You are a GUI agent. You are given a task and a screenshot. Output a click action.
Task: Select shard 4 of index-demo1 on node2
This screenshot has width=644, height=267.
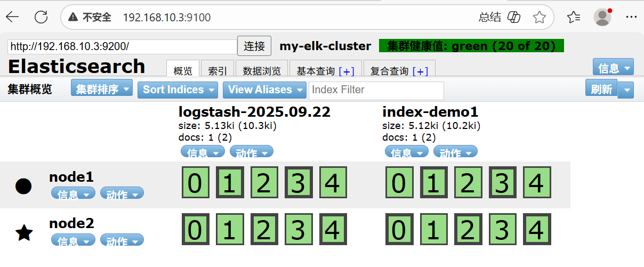537,230
